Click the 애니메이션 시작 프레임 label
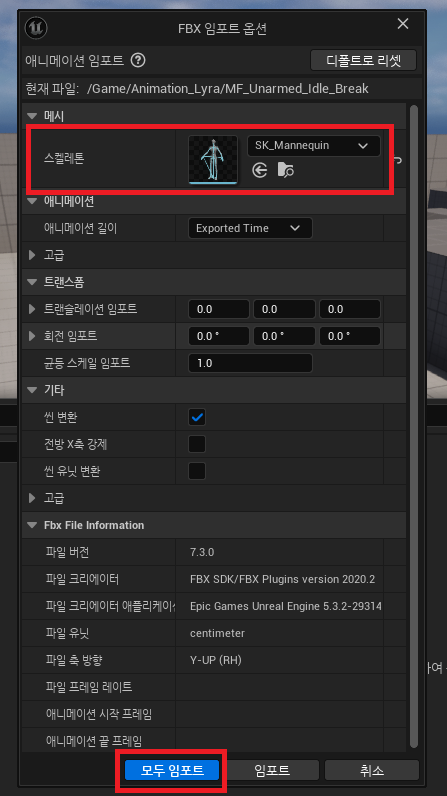This screenshot has width=447, height=796. click(98, 714)
